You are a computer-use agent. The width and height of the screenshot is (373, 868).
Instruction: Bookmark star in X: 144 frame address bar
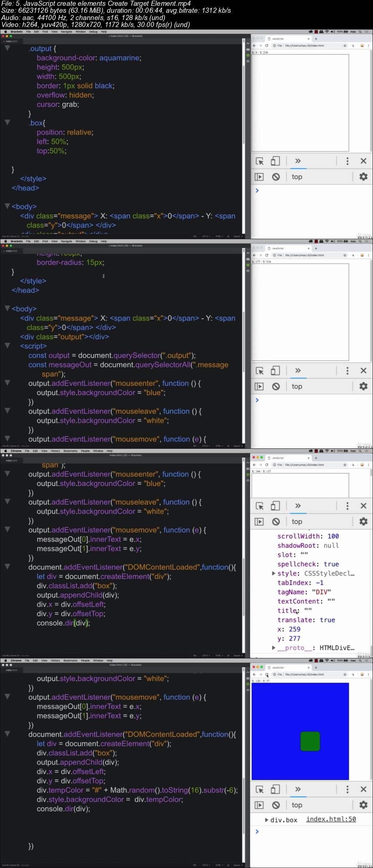(345, 465)
